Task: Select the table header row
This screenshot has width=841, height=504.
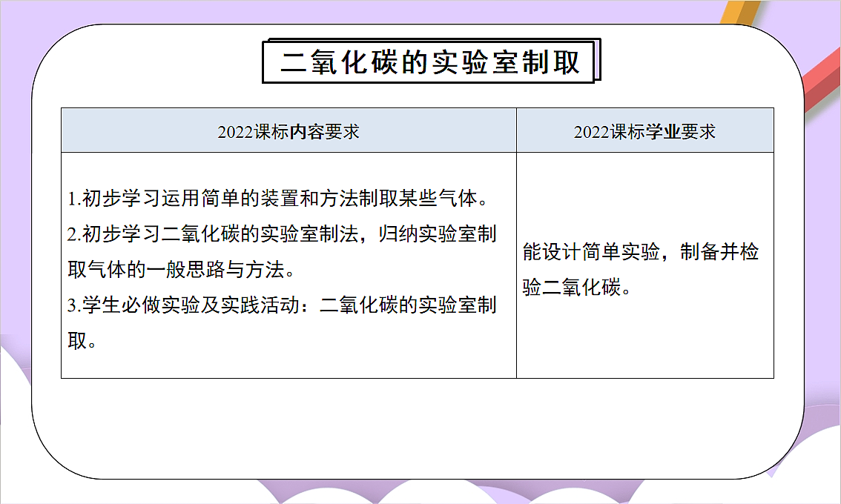Action: (x=418, y=130)
